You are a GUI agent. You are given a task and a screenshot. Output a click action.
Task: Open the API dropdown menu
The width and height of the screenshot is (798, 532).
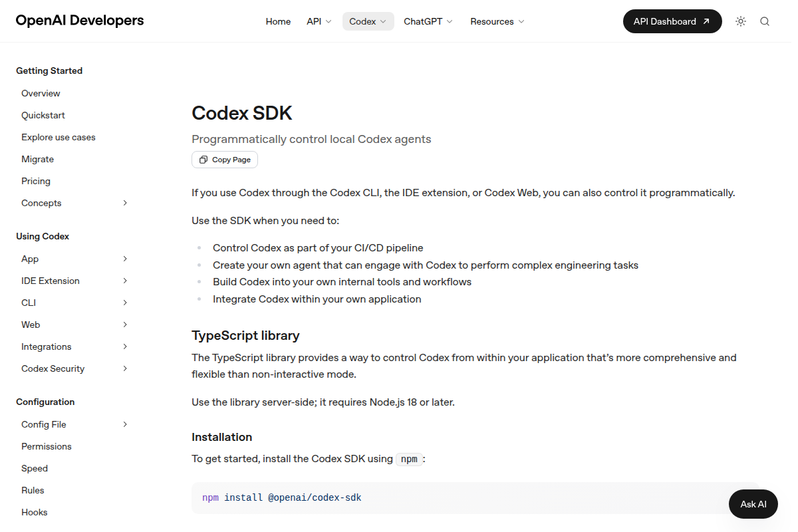pos(319,21)
